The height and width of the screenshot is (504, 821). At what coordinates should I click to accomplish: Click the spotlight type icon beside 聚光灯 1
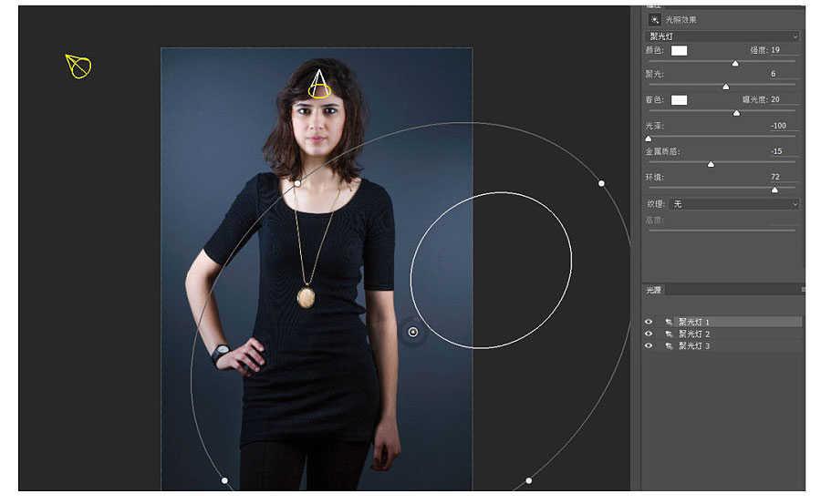click(669, 322)
